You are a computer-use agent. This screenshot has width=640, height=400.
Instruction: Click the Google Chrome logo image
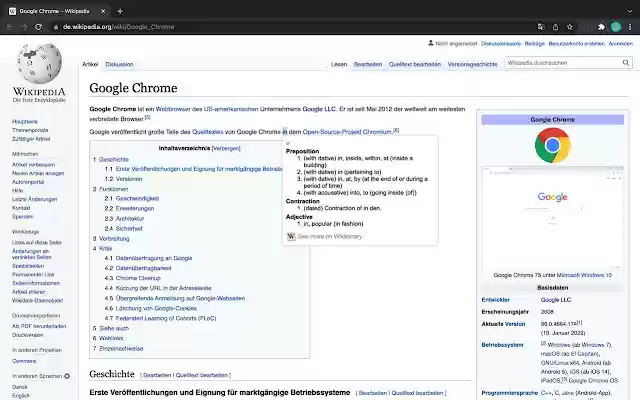pyautogui.click(x=552, y=145)
